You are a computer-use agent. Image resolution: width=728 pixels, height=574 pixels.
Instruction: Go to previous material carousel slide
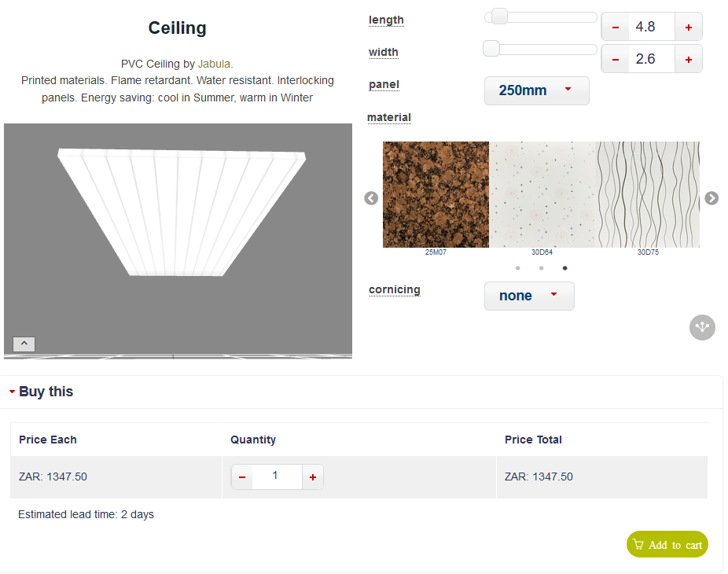coord(371,198)
